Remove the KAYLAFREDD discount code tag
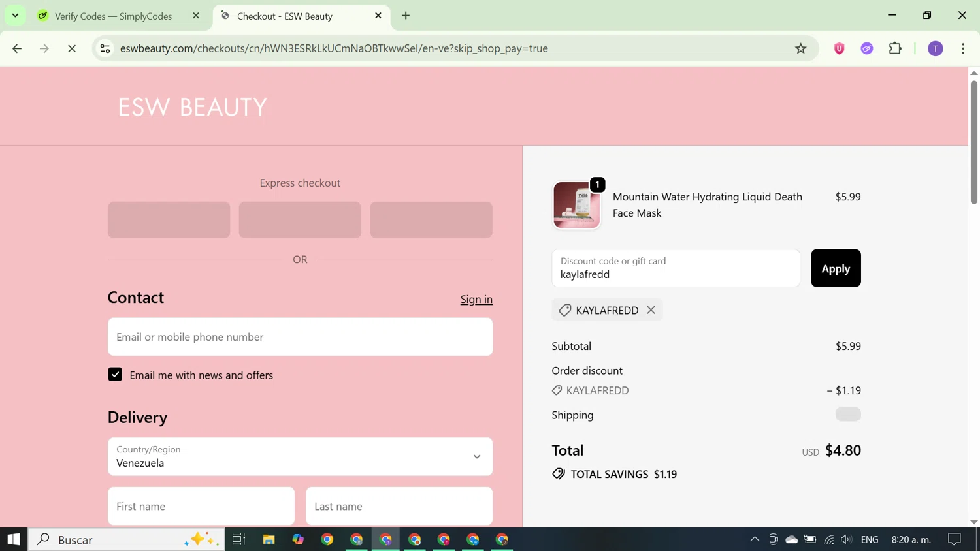 (651, 310)
